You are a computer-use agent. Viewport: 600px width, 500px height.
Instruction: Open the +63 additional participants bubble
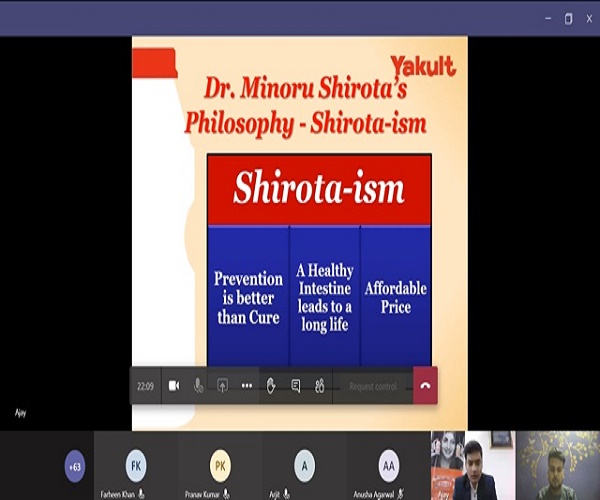pyautogui.click(x=75, y=466)
